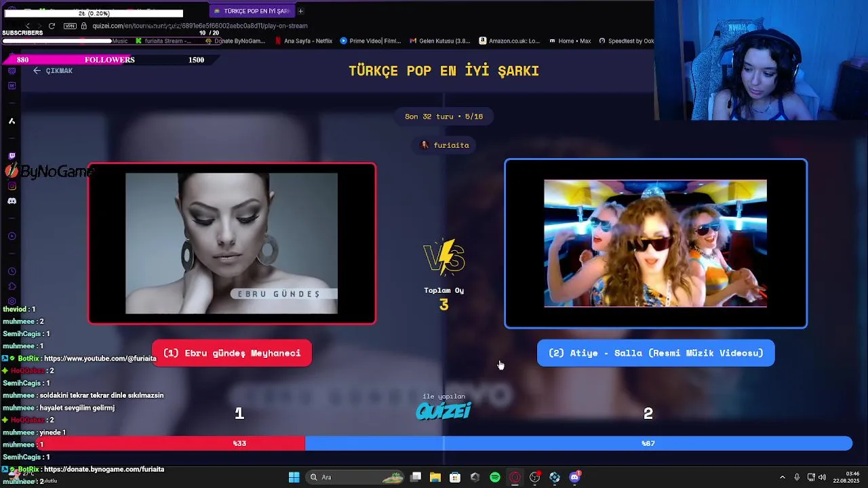Click the youtube.com/@furiaita chat link

pos(100,359)
